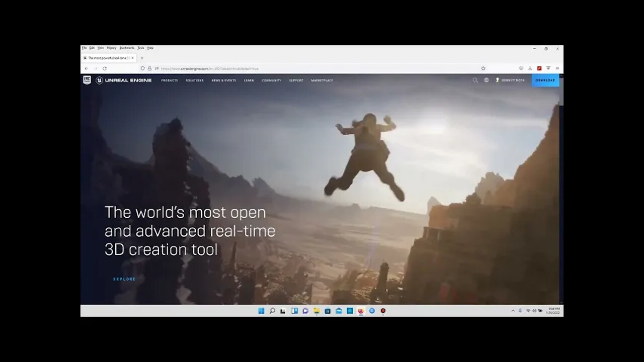644x362 pixels.
Task: Open the Learn navigation menu
Action: coord(249,80)
